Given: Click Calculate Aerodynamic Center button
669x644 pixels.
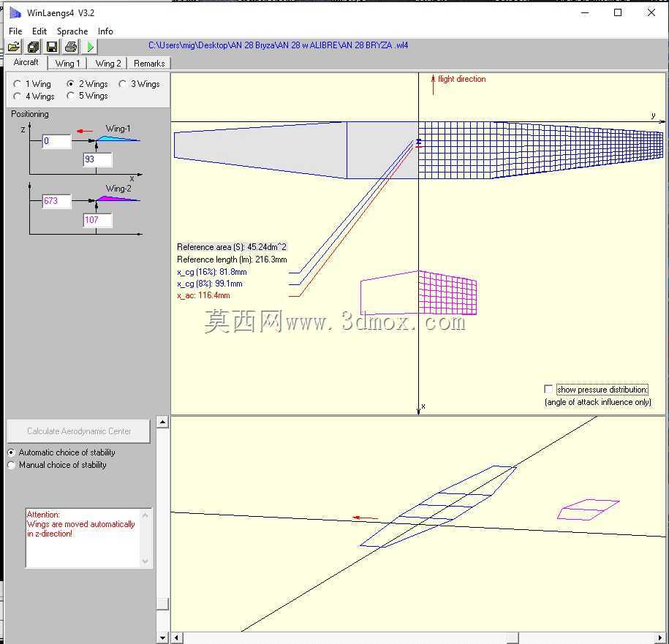Looking at the screenshot, I should 79,431.
